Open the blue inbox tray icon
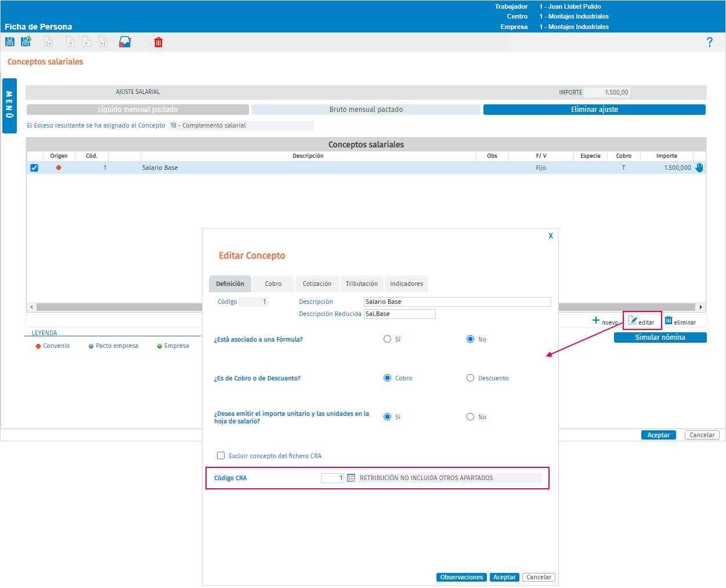Viewport: 726px width, 588px height. [125, 42]
